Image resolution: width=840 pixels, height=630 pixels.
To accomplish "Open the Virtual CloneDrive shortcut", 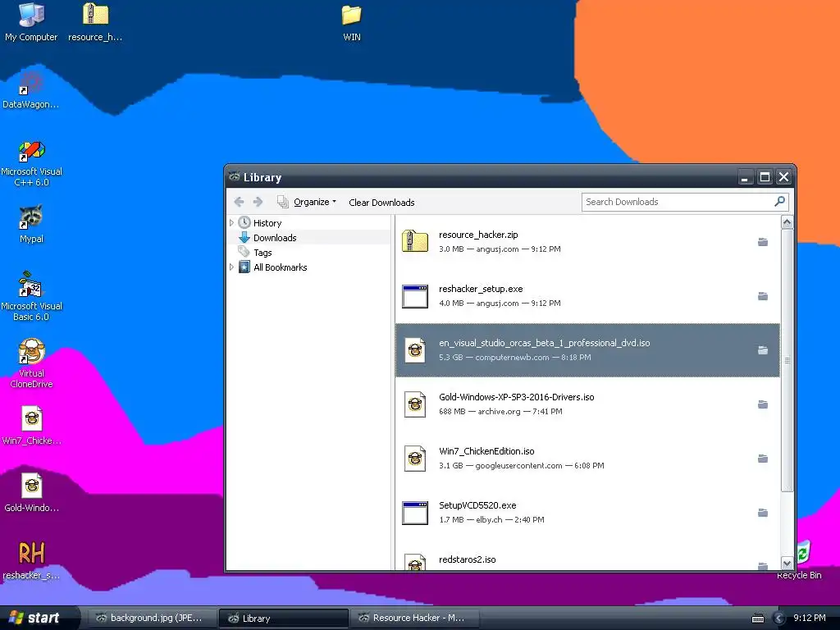I will click(31, 363).
